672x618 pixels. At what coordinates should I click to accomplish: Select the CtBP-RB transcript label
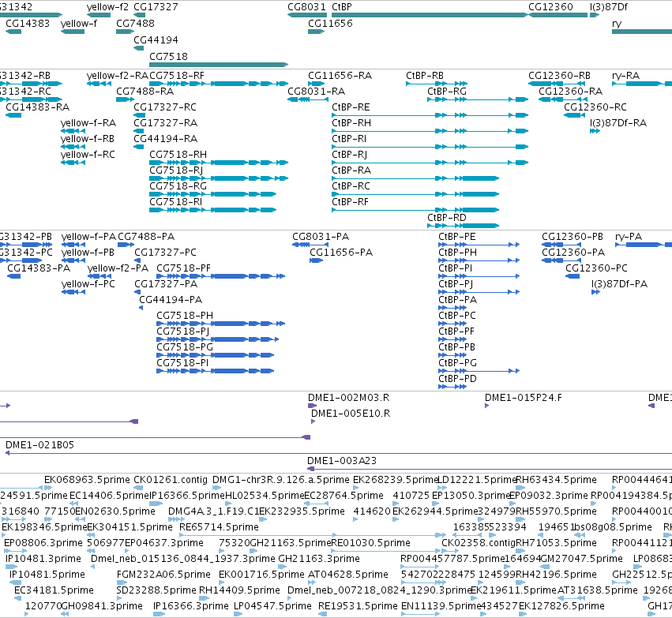click(x=425, y=76)
